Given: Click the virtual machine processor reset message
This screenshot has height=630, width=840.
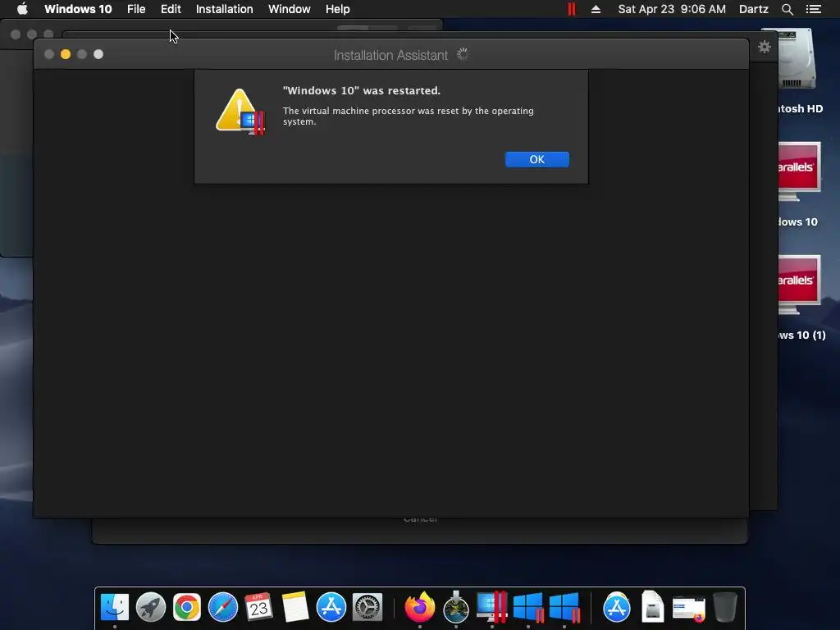Looking at the screenshot, I should pyautogui.click(x=409, y=116).
